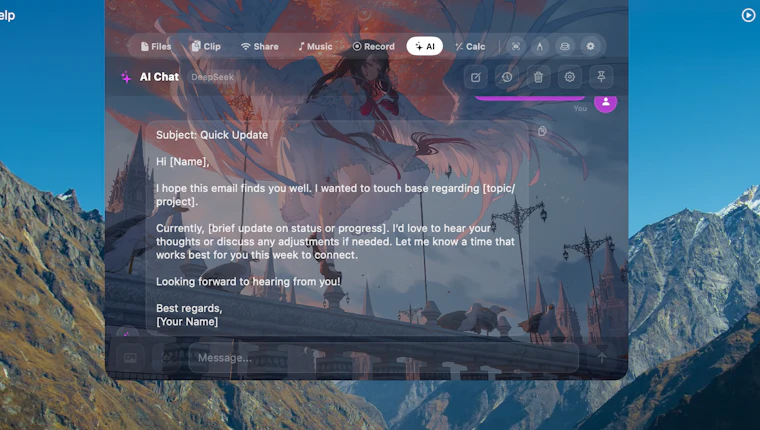The height and width of the screenshot is (430, 760).
Task: Open the model selector labeled DeepSeek
Action: click(212, 77)
